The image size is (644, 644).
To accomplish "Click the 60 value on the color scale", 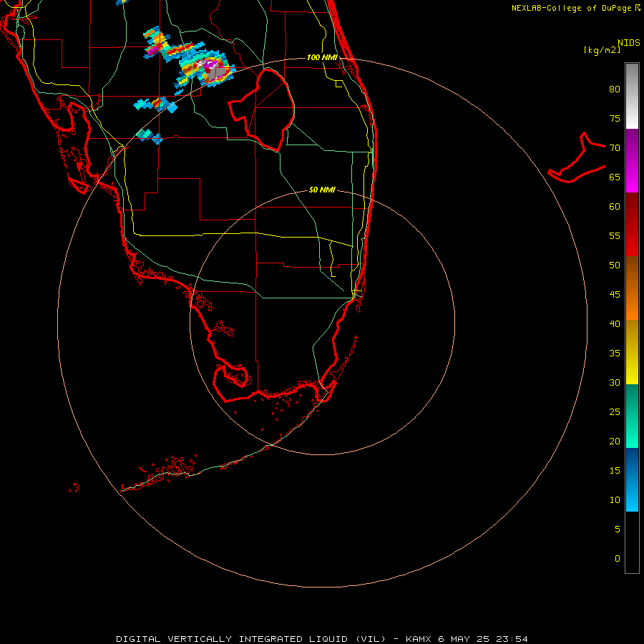I will coord(615,207).
